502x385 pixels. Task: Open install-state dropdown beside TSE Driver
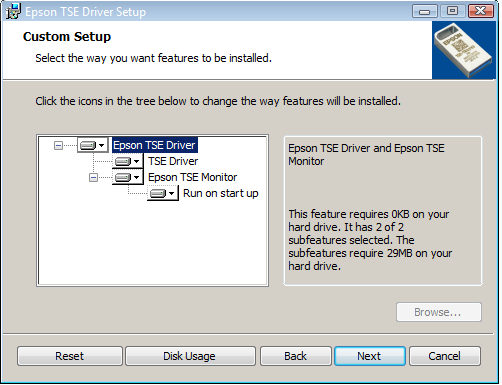click(x=128, y=161)
